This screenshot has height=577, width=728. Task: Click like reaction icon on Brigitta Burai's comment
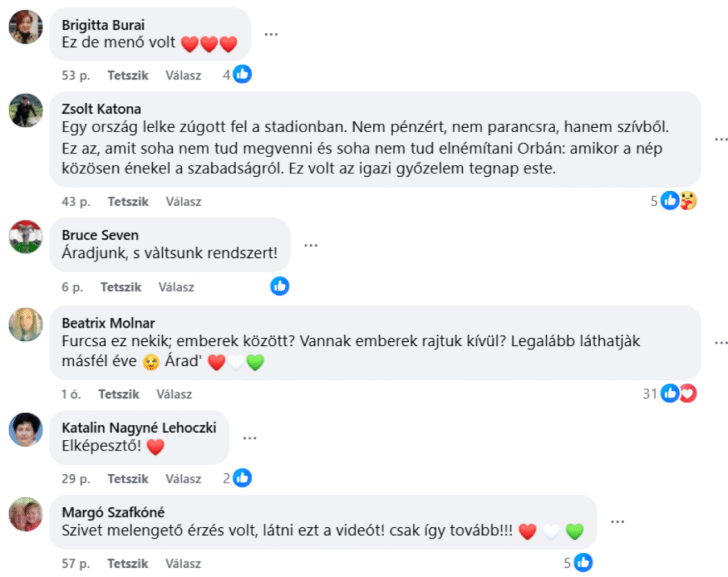click(x=242, y=74)
